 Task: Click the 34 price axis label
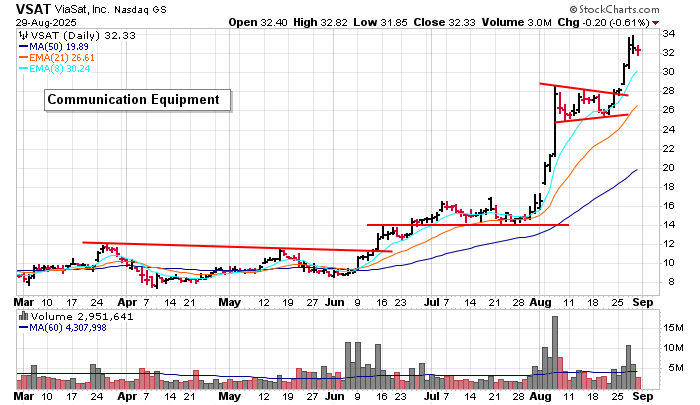668,34
